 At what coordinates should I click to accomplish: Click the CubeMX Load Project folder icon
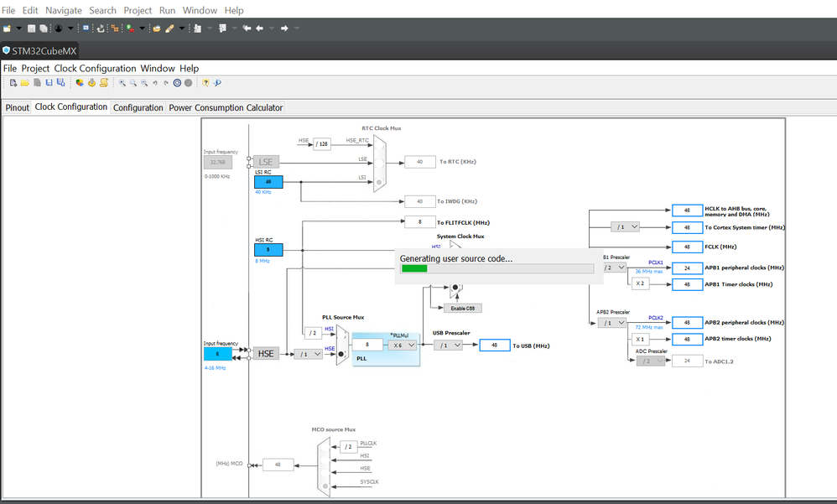(x=25, y=83)
